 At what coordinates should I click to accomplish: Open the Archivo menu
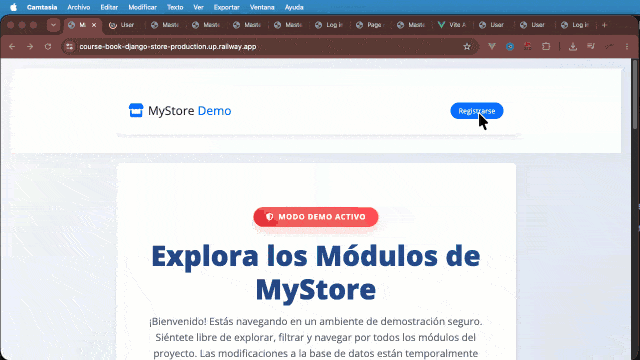(x=78, y=7)
